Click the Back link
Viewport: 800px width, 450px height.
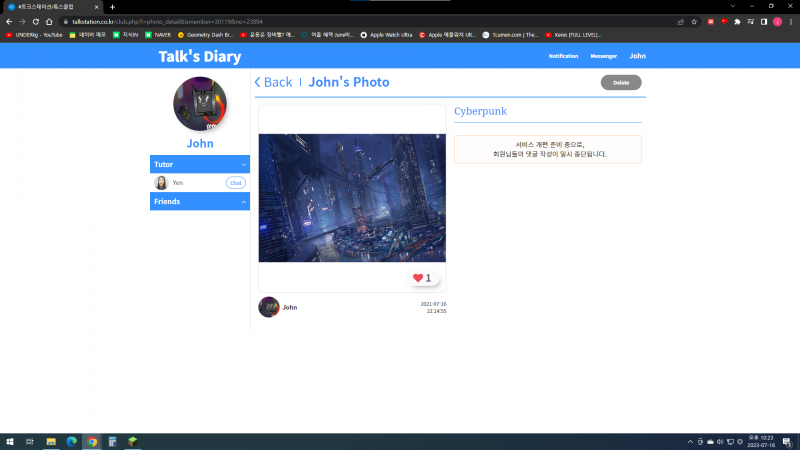tap(273, 82)
